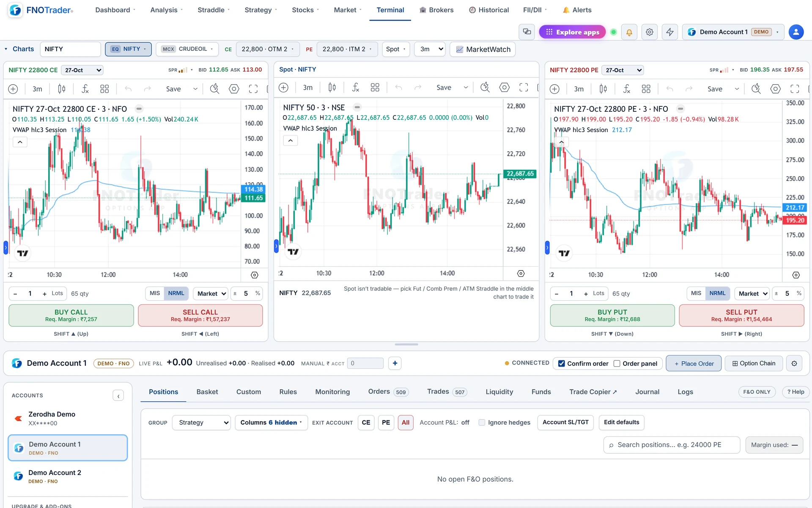812x508 pixels.
Task: Enable the Order panel checkbox
Action: point(617,364)
